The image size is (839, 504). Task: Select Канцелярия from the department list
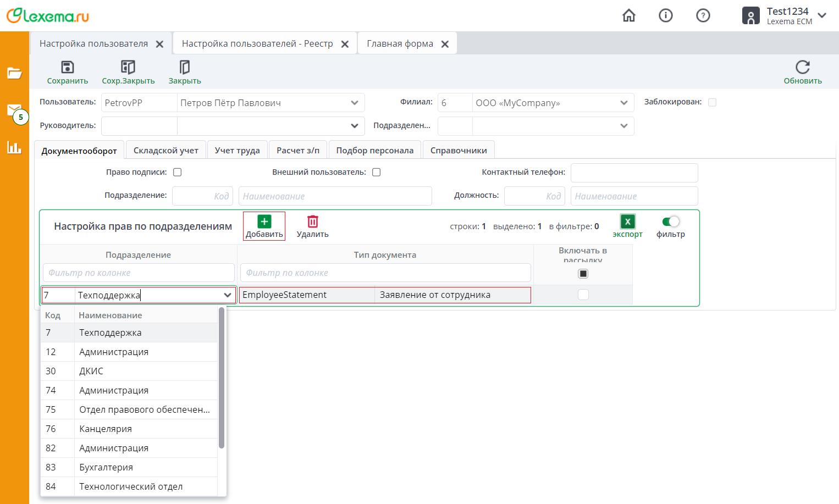(x=106, y=429)
